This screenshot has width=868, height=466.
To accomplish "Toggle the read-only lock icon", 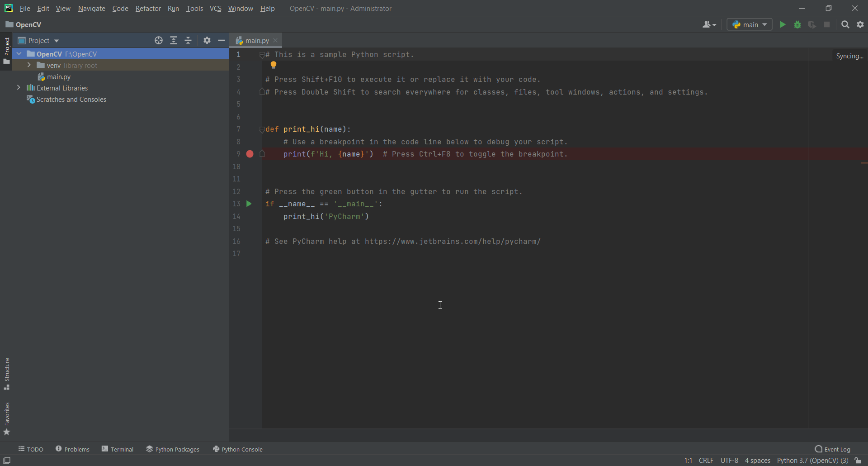I will click(858, 461).
